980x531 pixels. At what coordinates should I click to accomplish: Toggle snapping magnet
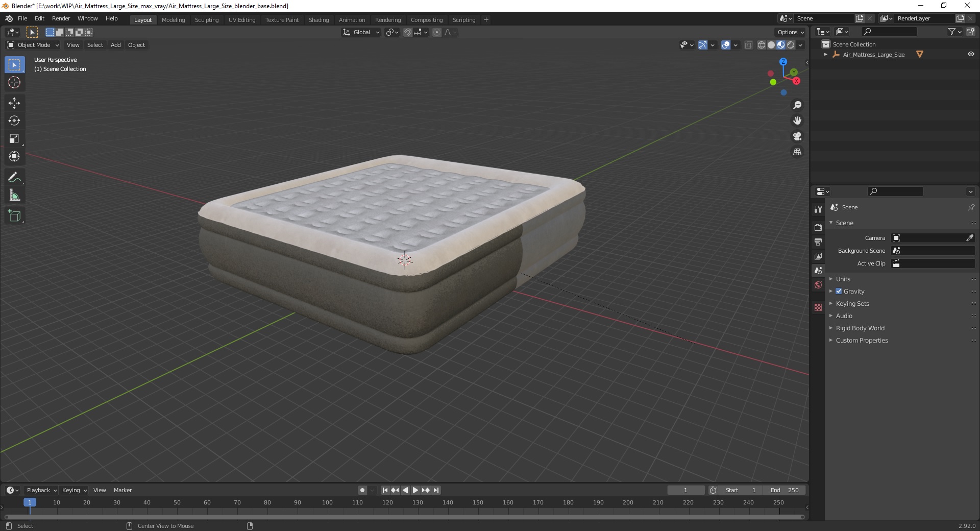pyautogui.click(x=408, y=32)
